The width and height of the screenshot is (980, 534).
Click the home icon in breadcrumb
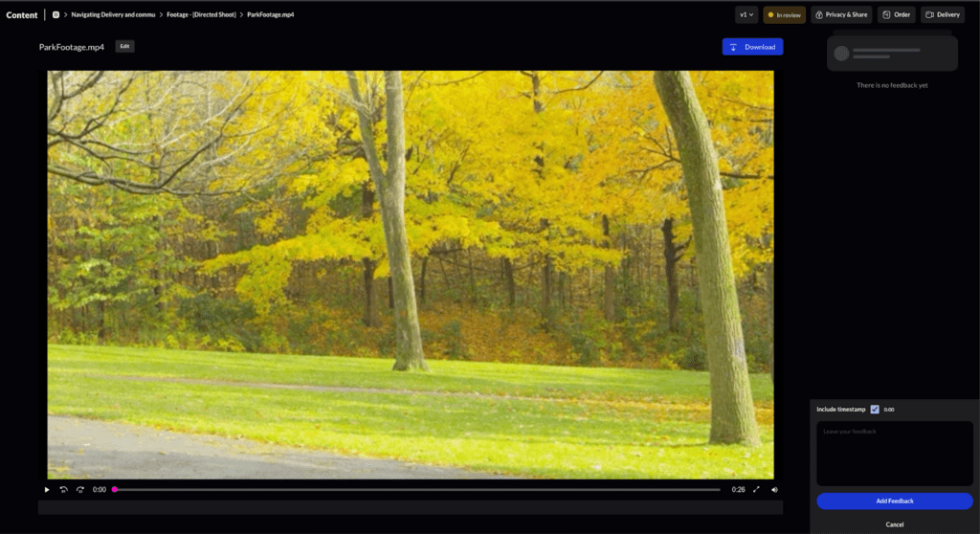click(56, 14)
